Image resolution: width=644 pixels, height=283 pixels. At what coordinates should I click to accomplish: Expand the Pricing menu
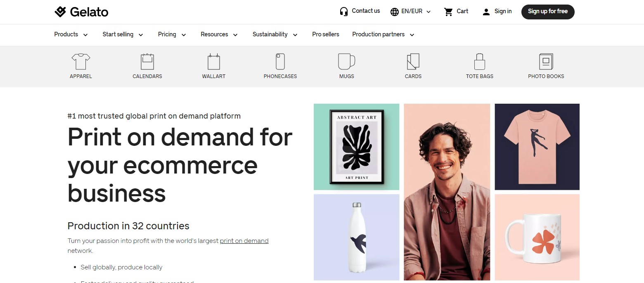(172, 35)
